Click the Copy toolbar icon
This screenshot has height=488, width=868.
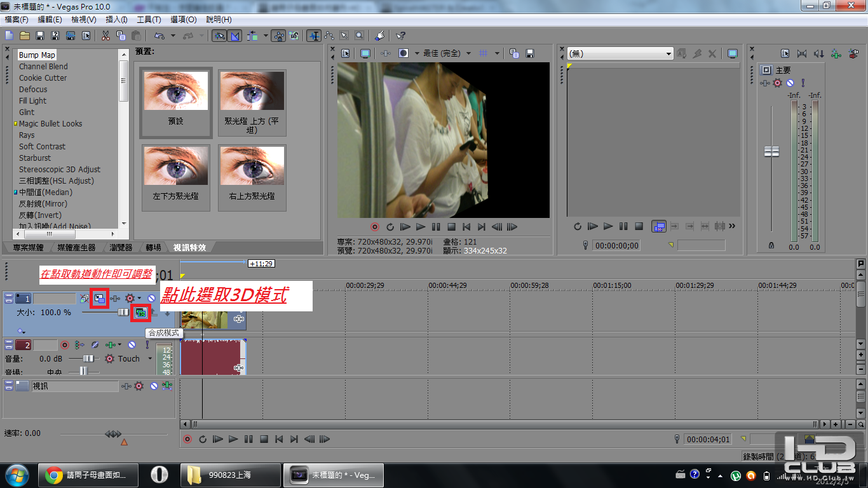pos(121,36)
